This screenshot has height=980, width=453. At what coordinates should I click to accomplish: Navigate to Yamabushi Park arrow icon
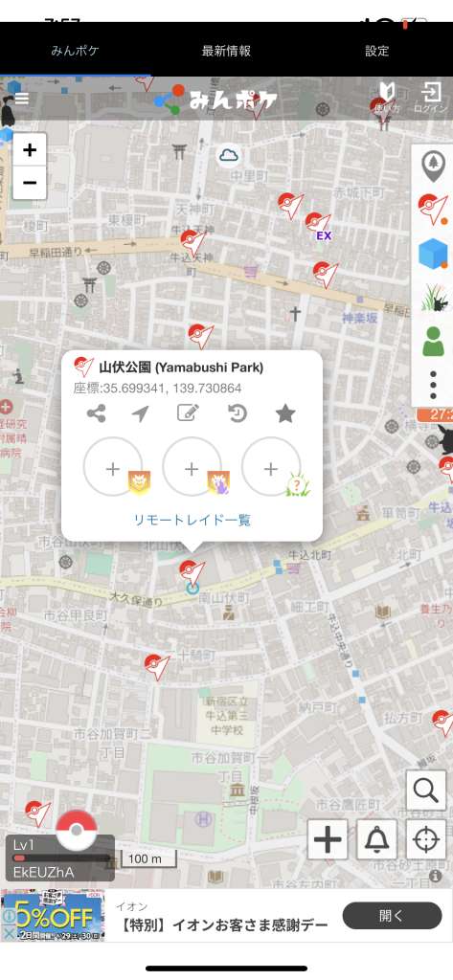tap(140, 413)
